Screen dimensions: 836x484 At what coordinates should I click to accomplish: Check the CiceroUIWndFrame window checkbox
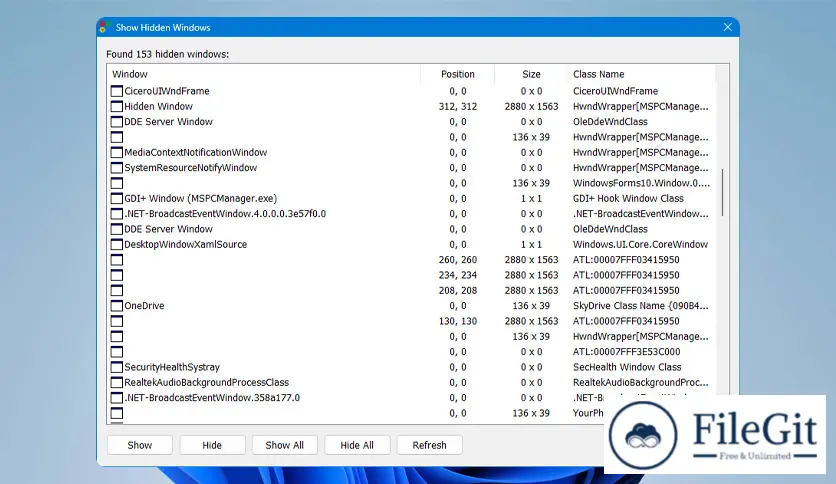(117, 91)
